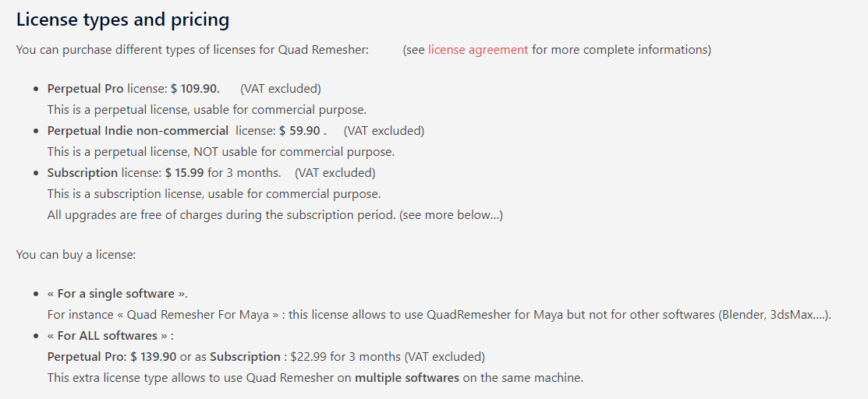Click the Perpetual Pro license label
This screenshot has width=868, height=399.
pos(85,89)
